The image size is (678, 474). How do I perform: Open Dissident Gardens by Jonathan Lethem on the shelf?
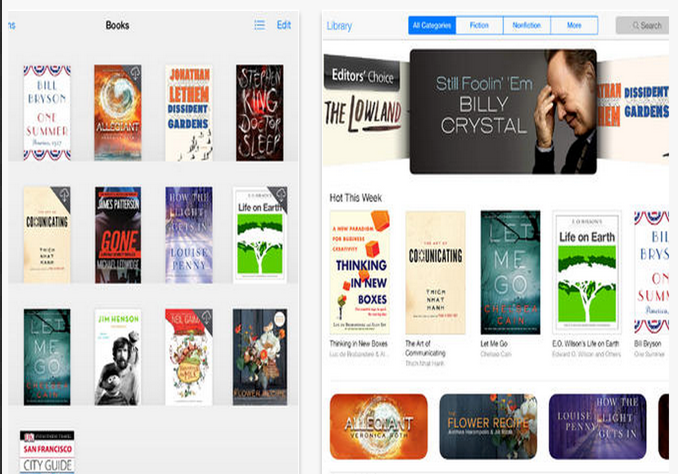pyautogui.click(x=189, y=113)
